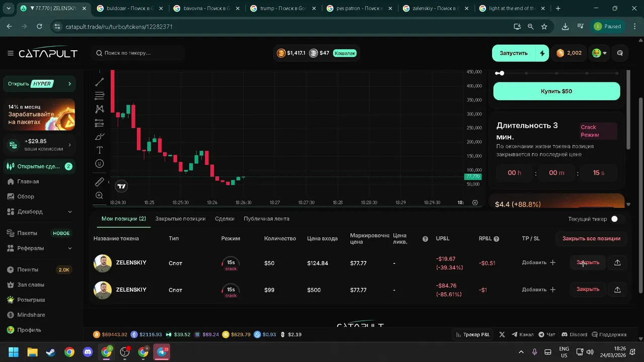Open the X social link in the footer
Image resolution: width=644 pixels, height=362 pixels.
click(502, 334)
